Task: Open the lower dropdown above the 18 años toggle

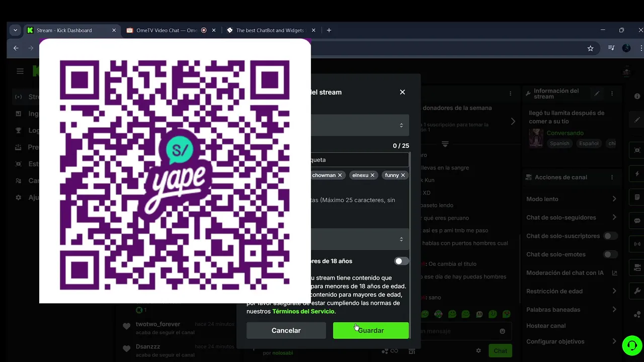Action: 360,239
